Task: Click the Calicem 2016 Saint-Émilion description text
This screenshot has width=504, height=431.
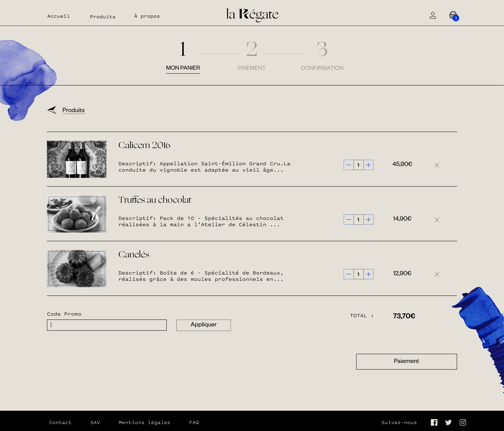Action: 204,167
